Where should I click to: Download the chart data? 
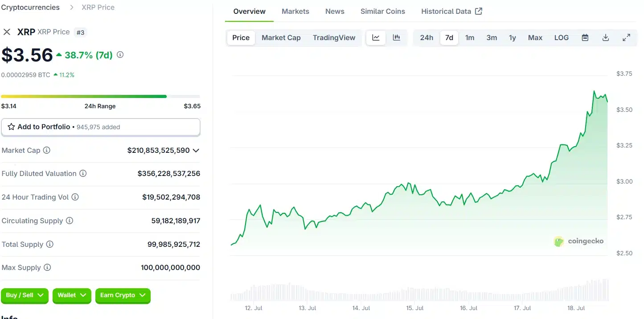click(x=606, y=38)
